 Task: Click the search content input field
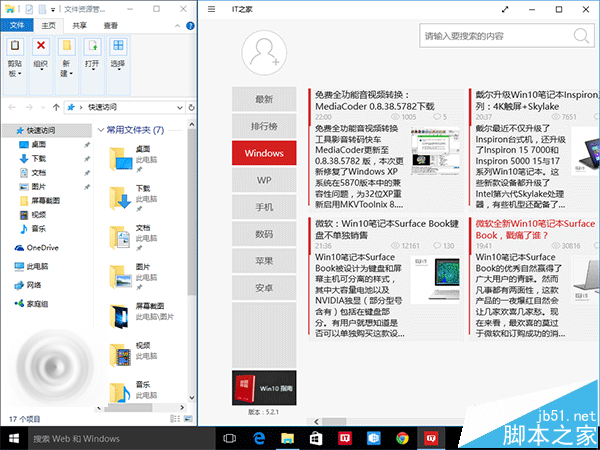[x=495, y=35]
